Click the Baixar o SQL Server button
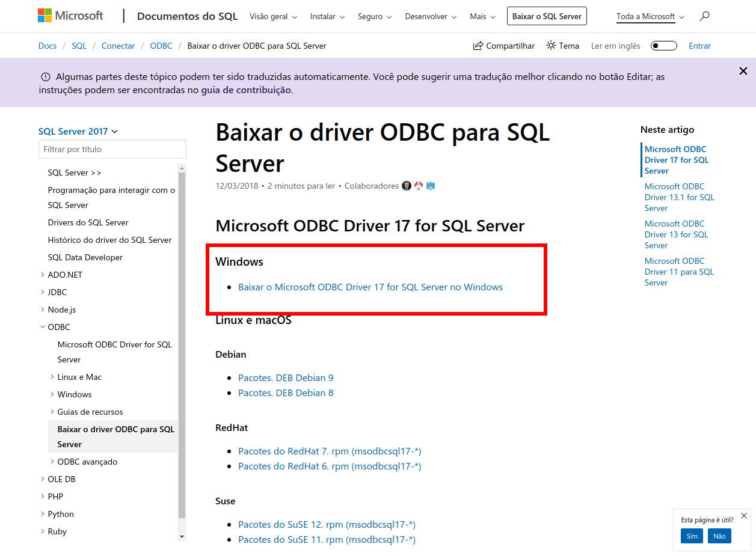756x556 pixels. [547, 16]
